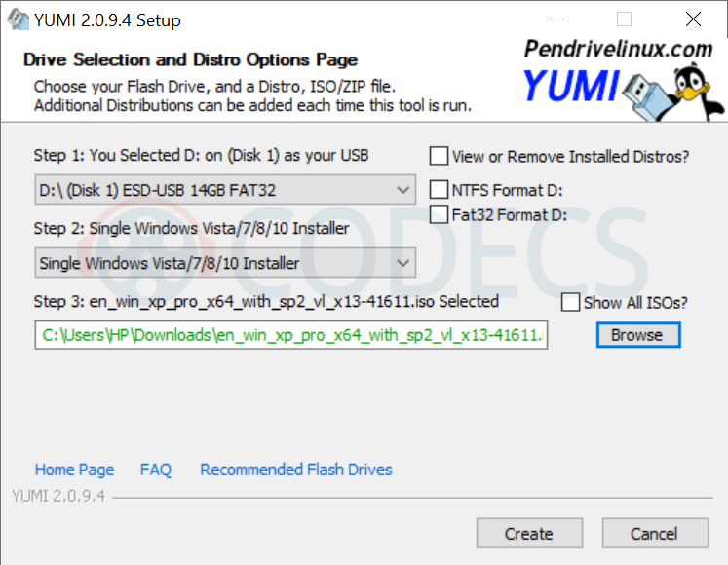The height and width of the screenshot is (565, 728).
Task: Close the YUMI Setup window
Action: (x=693, y=19)
